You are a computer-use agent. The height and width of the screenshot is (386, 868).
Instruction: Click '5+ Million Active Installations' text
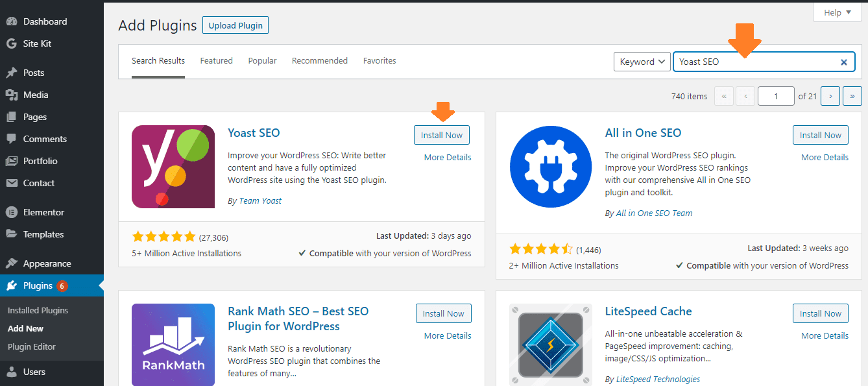click(x=186, y=253)
